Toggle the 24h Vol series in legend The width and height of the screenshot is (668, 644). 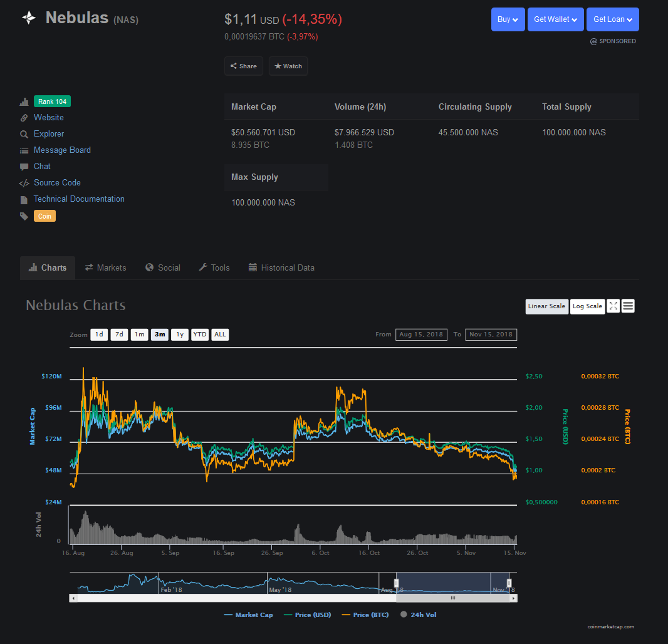[419, 615]
